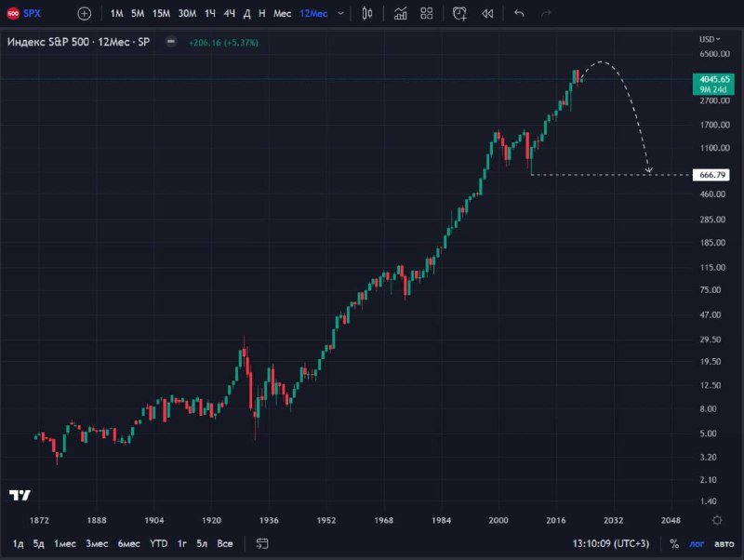
Task: Open the candlestick chart type selector
Action: click(x=366, y=14)
